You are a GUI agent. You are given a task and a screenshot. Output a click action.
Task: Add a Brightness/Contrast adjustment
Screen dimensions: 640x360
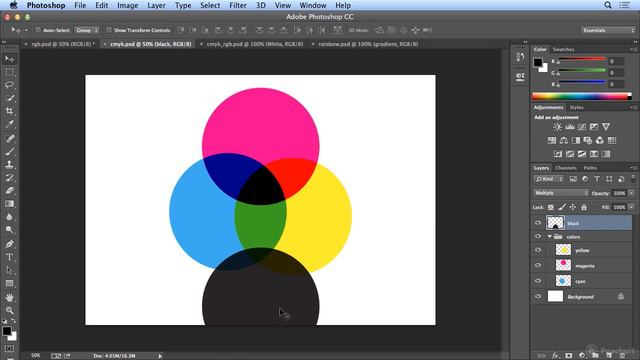pos(558,127)
